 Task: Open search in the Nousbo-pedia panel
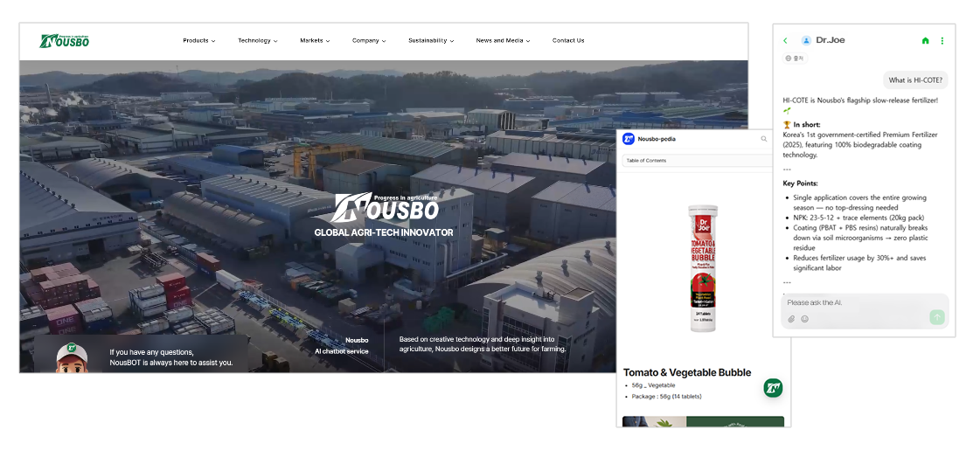764,139
